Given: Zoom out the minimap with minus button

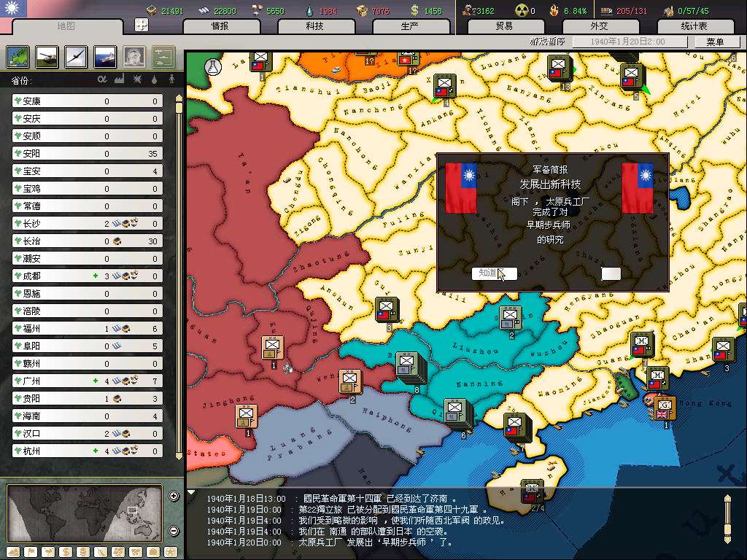Looking at the screenshot, I should pos(174,531).
